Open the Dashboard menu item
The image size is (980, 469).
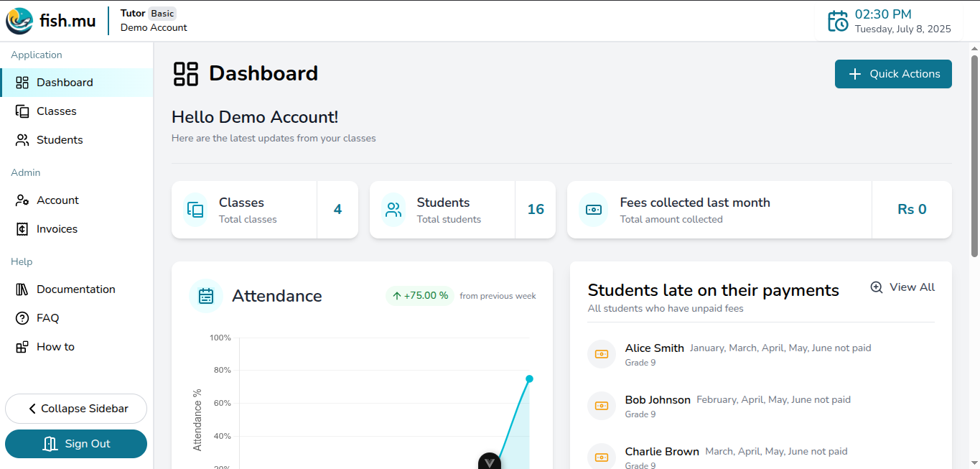(77, 83)
